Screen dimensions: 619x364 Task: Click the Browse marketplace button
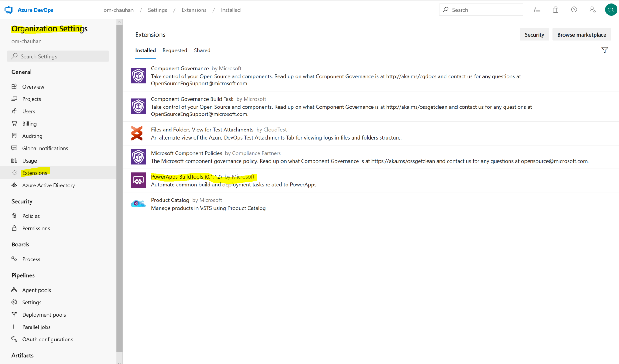tap(582, 34)
